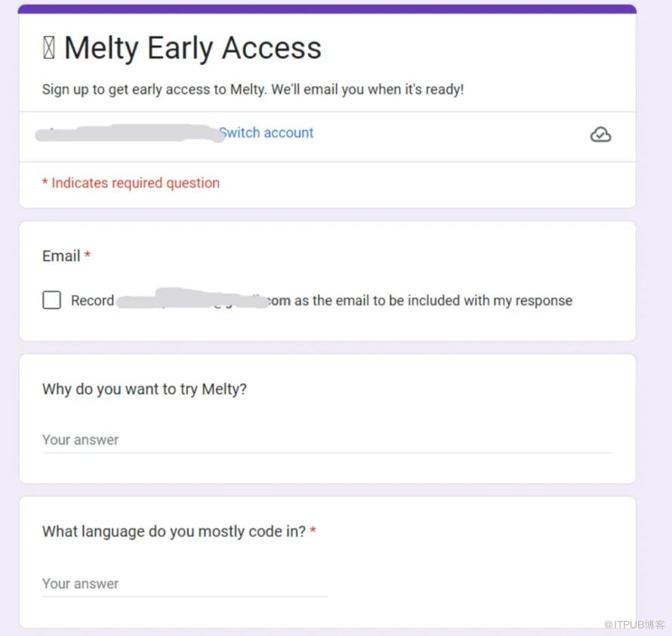Click the 'What language do you mostly code in?' label
The image size is (672, 636).
pyautogui.click(x=174, y=531)
